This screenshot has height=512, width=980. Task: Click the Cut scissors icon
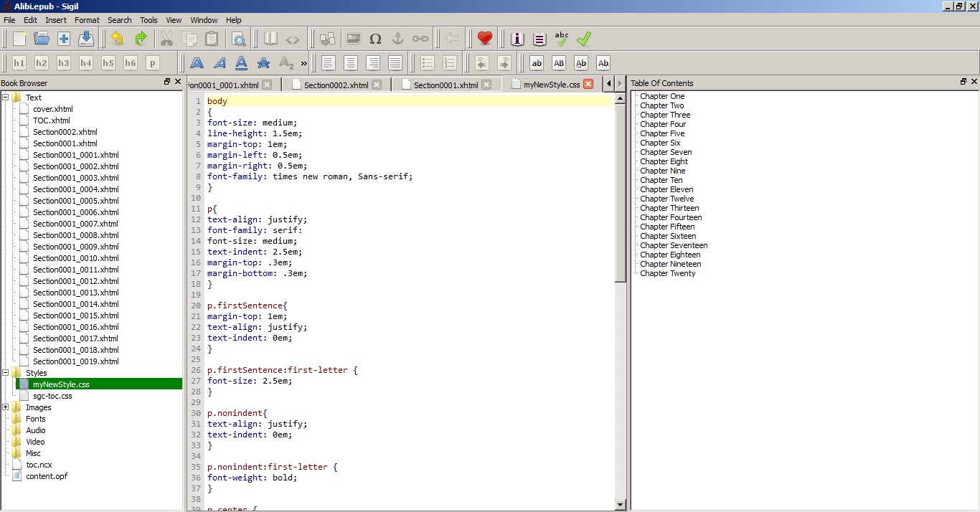pyautogui.click(x=167, y=39)
